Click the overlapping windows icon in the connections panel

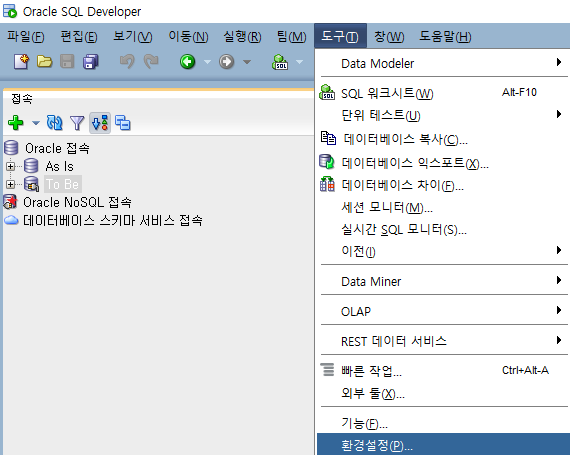123,123
